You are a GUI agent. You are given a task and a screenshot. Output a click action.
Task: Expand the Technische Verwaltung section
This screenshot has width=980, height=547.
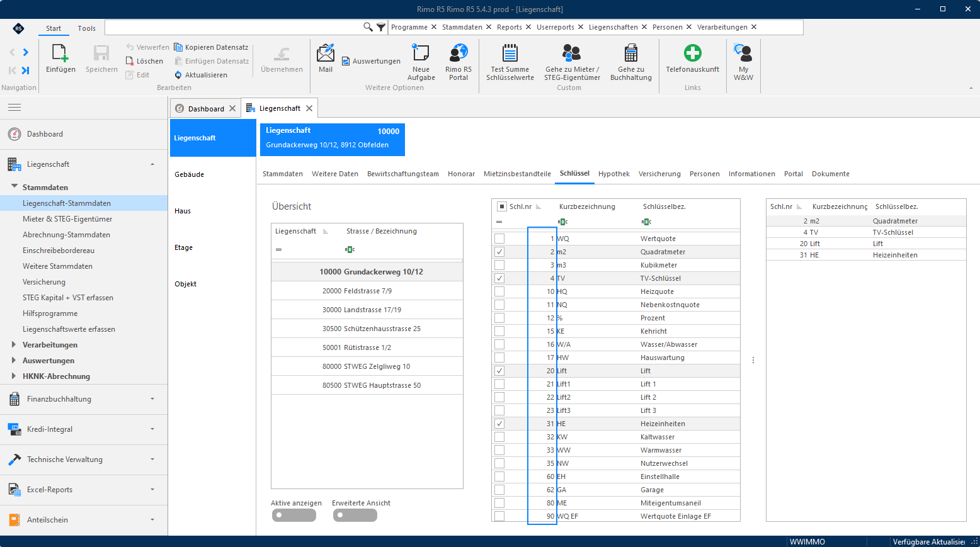click(x=152, y=460)
